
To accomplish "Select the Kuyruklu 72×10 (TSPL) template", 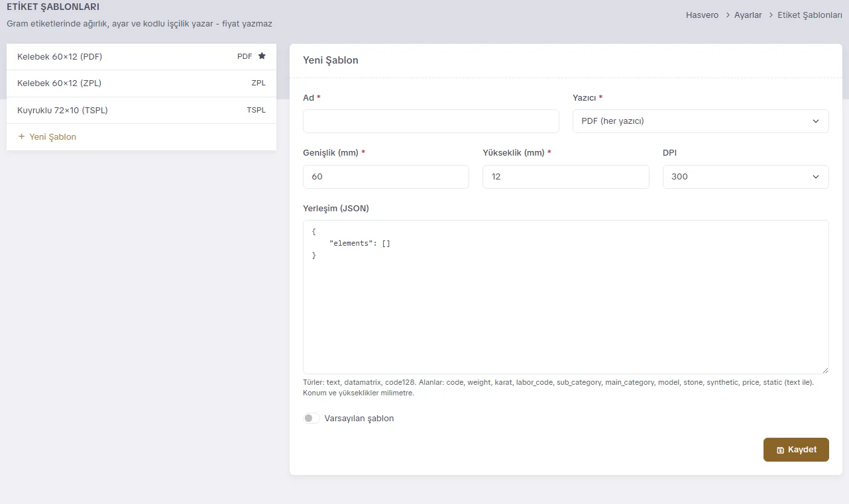I will point(141,110).
